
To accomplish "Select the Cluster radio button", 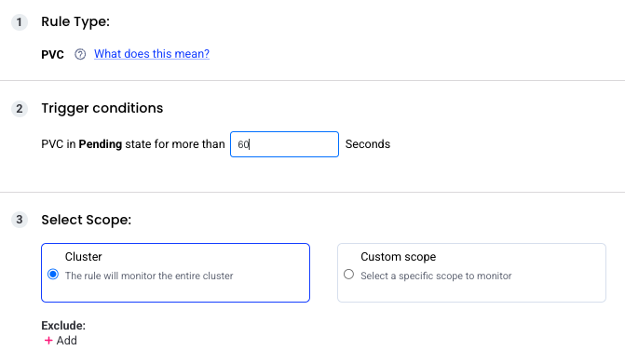I will point(53,275).
